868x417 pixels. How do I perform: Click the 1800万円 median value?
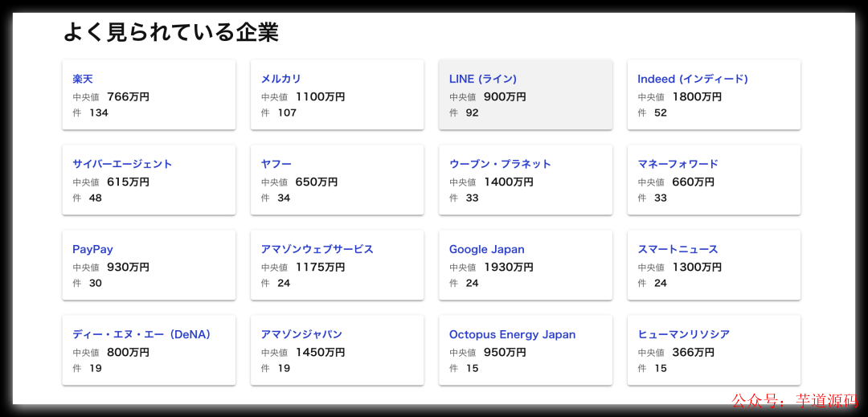[697, 96]
